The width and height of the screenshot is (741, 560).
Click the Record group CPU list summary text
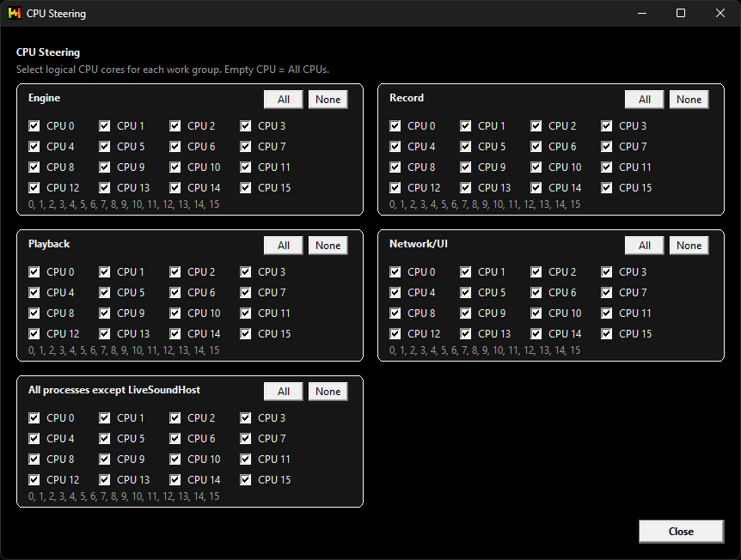pos(485,204)
